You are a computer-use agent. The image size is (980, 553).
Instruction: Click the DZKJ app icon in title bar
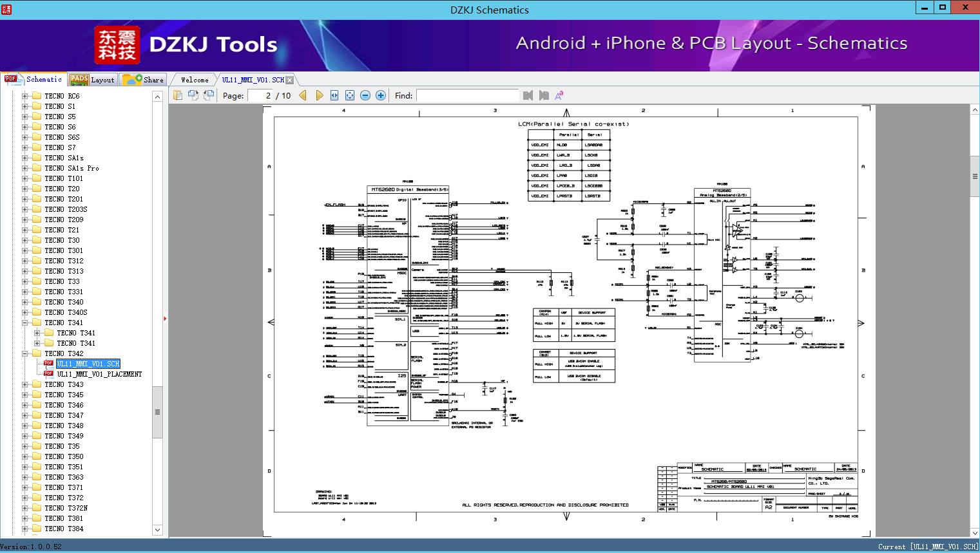tap(7, 9)
